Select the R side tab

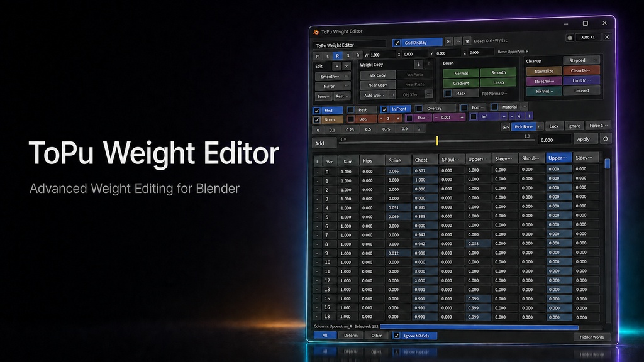338,56
